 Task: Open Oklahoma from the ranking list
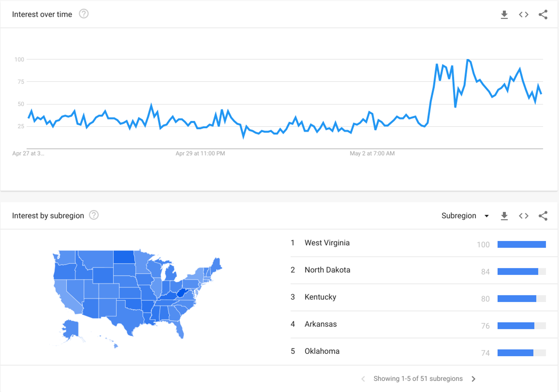[322, 351]
